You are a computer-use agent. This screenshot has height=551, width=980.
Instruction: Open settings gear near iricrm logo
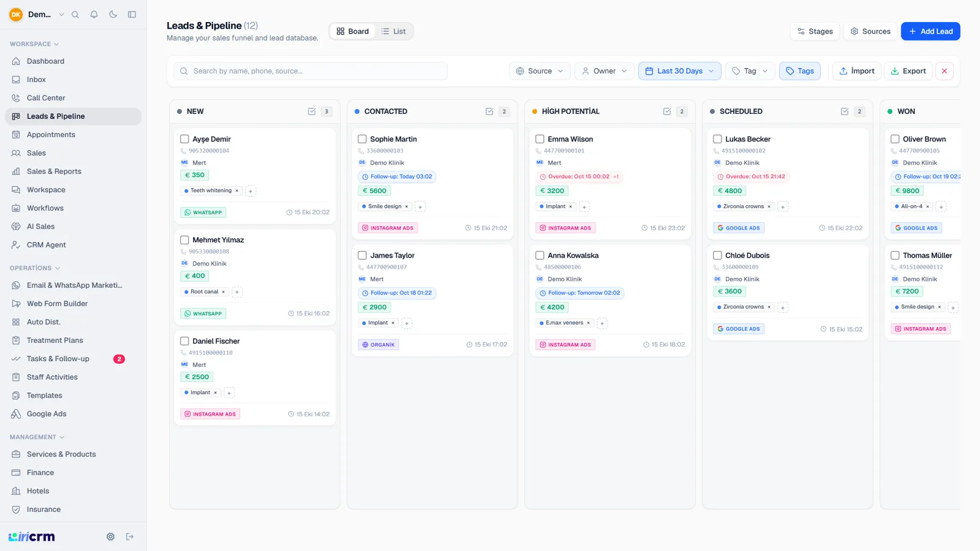[110, 537]
